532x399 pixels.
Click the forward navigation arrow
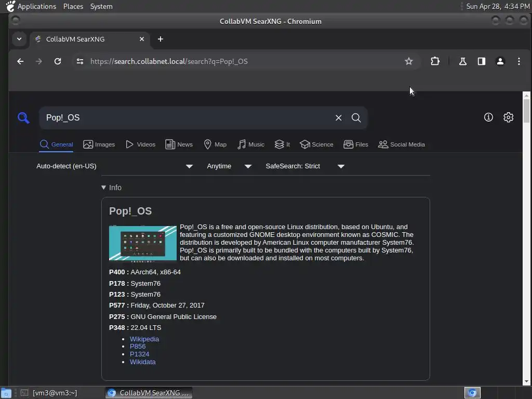[39, 61]
